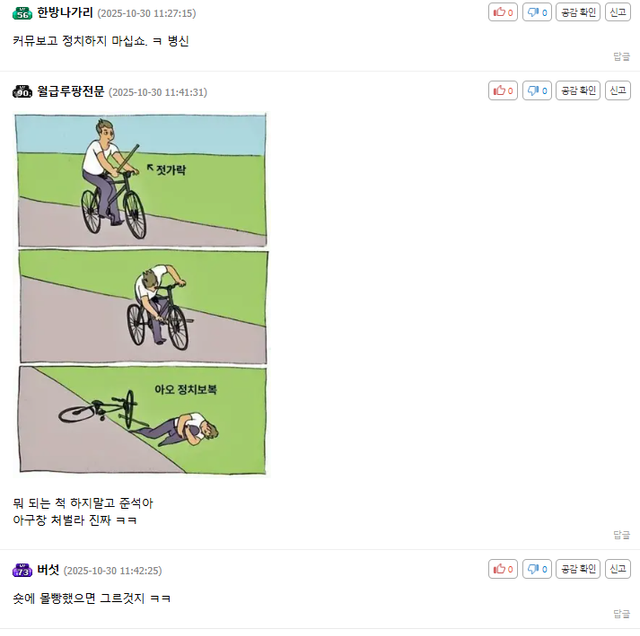Reply to 한방나가리's comment via 답글
This screenshot has width=640, height=636.
coord(622,57)
